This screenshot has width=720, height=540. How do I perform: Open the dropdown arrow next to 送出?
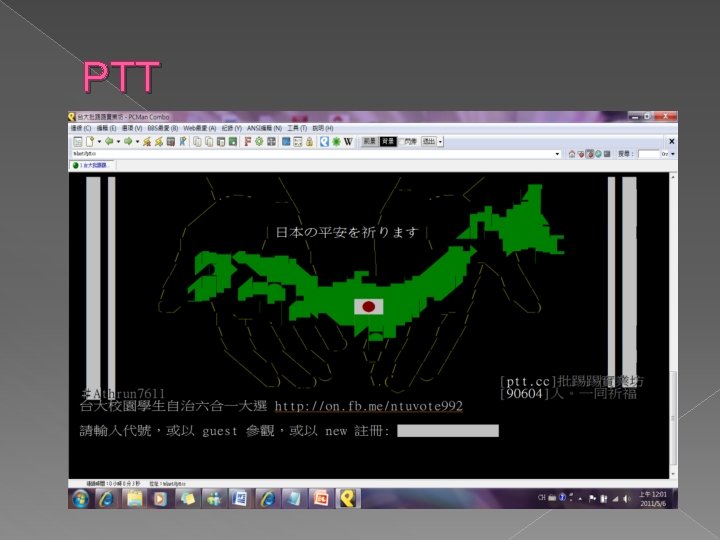pos(440,141)
